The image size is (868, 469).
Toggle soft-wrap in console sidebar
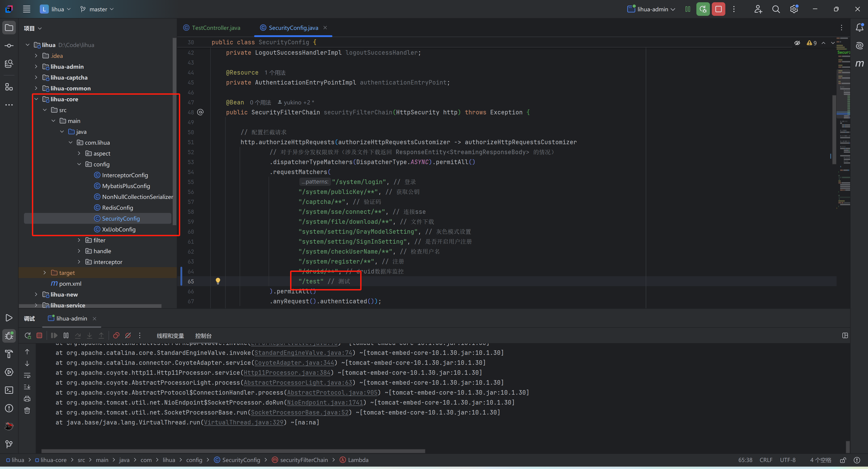point(27,375)
